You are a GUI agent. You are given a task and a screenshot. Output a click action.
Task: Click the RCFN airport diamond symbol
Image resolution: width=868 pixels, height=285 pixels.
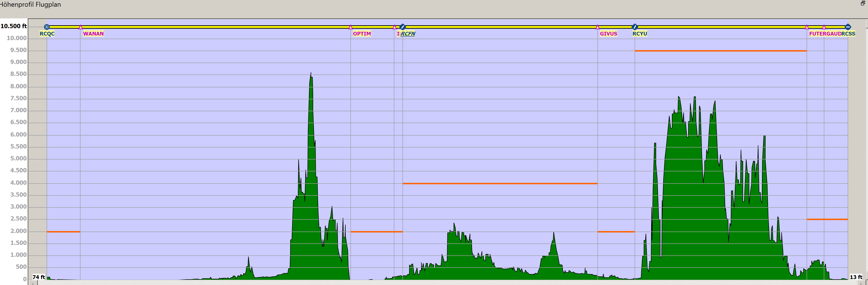point(403,27)
